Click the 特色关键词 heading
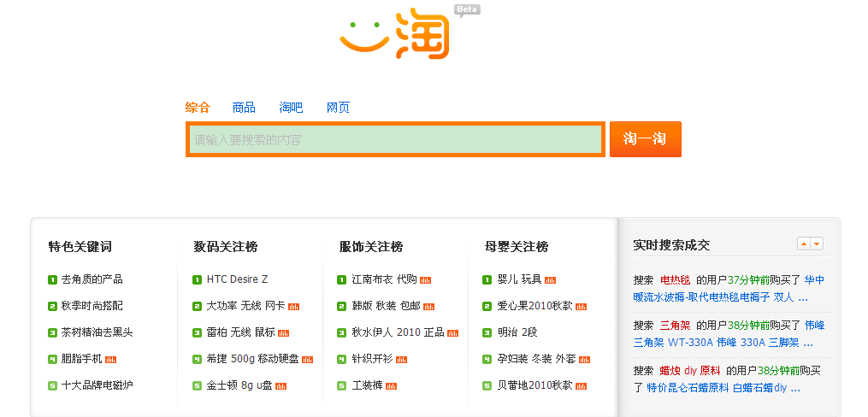 click(x=80, y=247)
